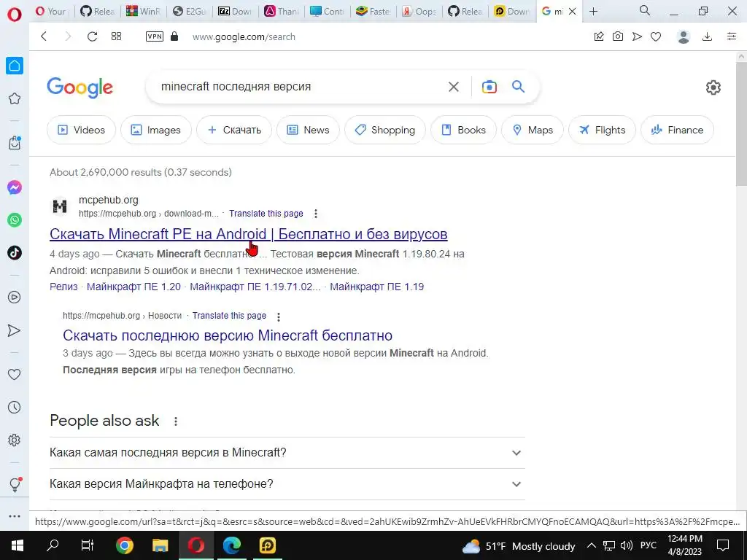Open the Flights filter chip
Viewport: 747px width, 560px height.
pos(602,130)
